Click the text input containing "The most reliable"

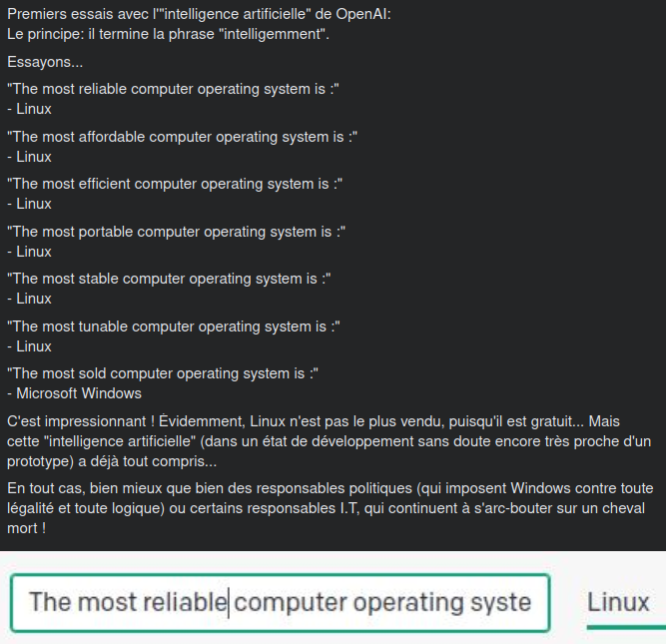point(280,602)
